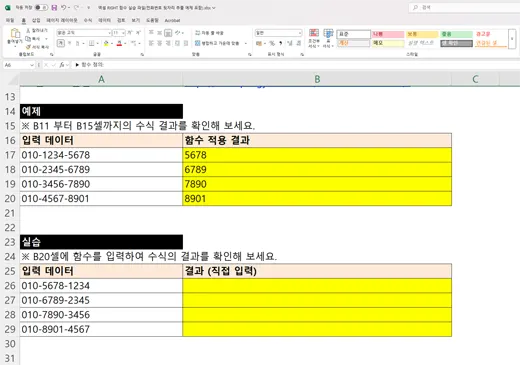Viewport: 520px width, 365px height.
Task: Click the Center align icon
Action: 159,43
